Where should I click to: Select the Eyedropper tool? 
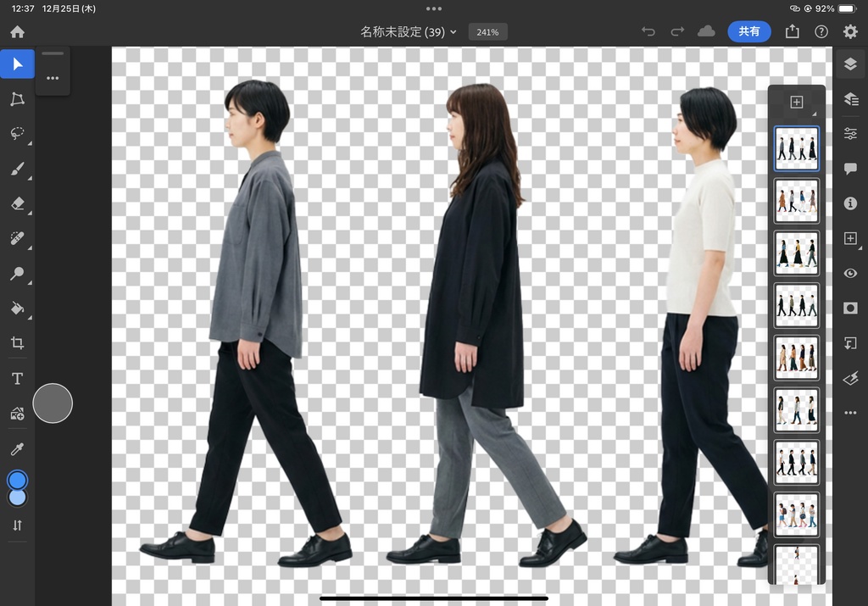pyautogui.click(x=17, y=448)
